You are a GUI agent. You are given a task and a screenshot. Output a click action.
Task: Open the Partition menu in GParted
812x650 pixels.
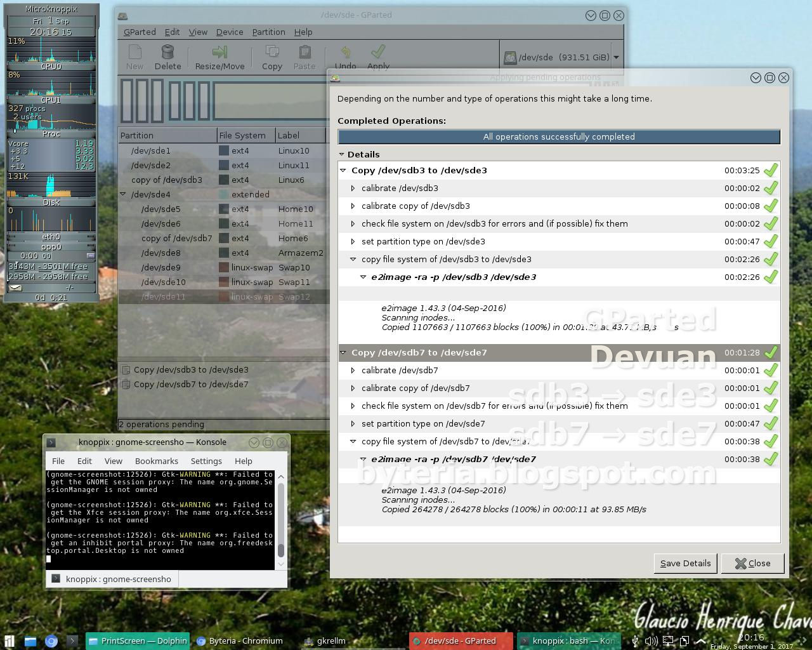pos(268,32)
